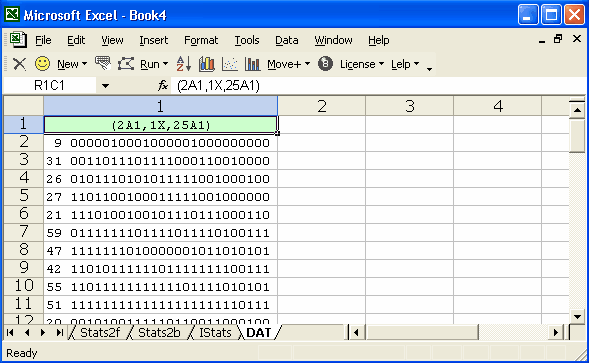589x363 pixels.
Task: Go to next sheet tab button
Action: (x=43, y=332)
